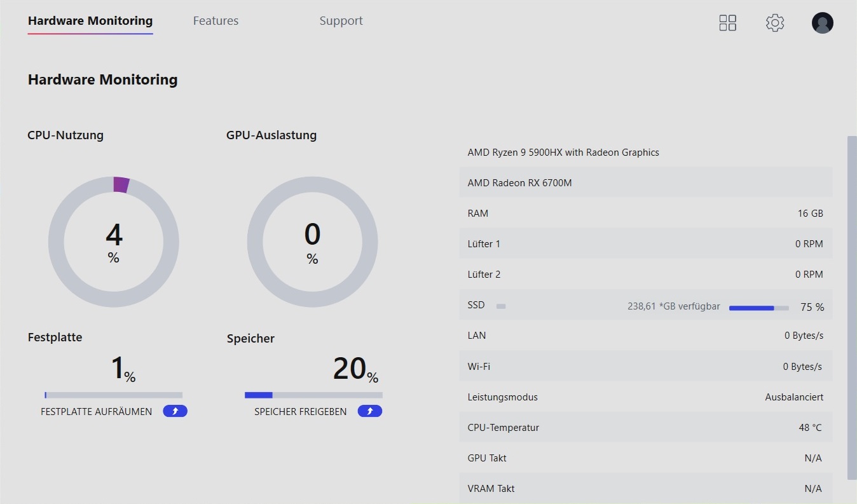Viewport: 857px width, 504px height.
Task: Open the grid dashboard icon
Action: (727, 23)
